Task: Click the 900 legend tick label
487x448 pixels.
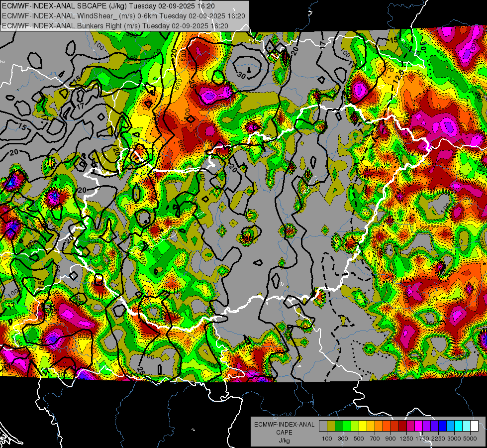Action: [390, 439]
